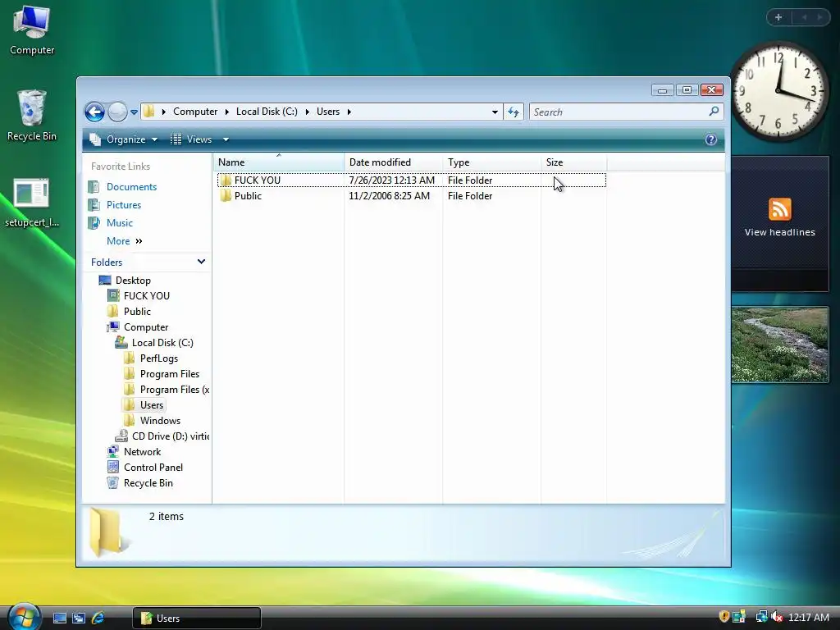Open Control Panel in the folder tree
Screen dimensions: 840x630
(153, 467)
